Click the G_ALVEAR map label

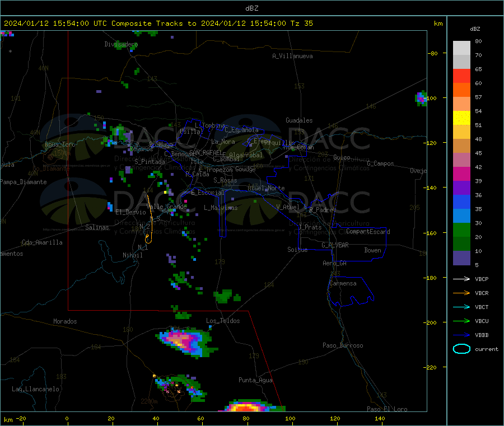[335, 245]
